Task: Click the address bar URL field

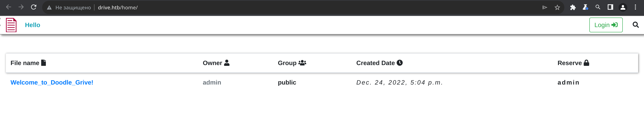Action: coord(225,7)
